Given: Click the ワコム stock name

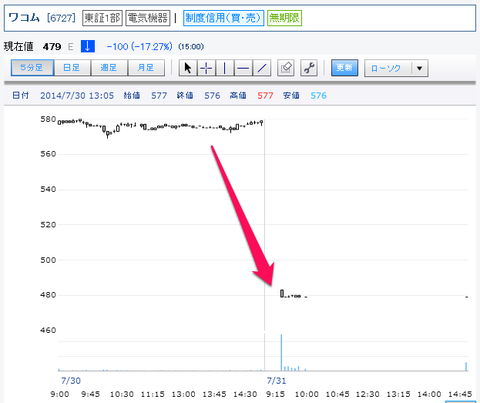Looking at the screenshot, I should click(24, 18).
